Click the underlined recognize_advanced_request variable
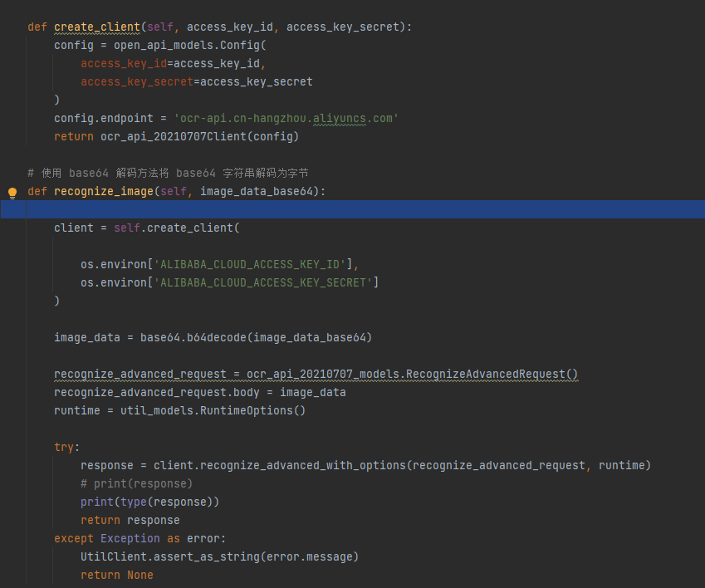This screenshot has width=705, height=588. 140,374
